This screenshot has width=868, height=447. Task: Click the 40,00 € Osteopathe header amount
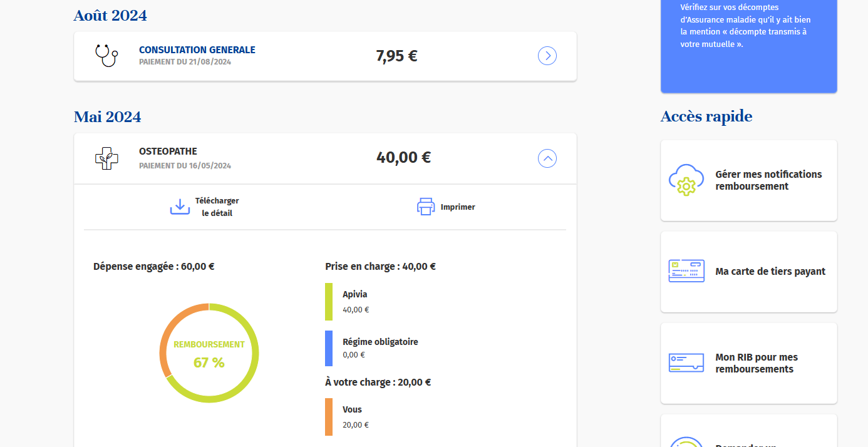pyautogui.click(x=403, y=158)
